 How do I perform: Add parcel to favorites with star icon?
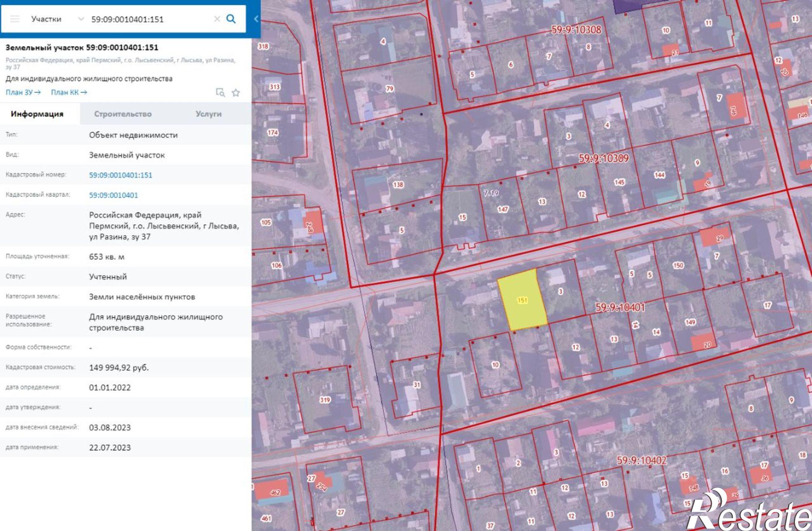(235, 93)
